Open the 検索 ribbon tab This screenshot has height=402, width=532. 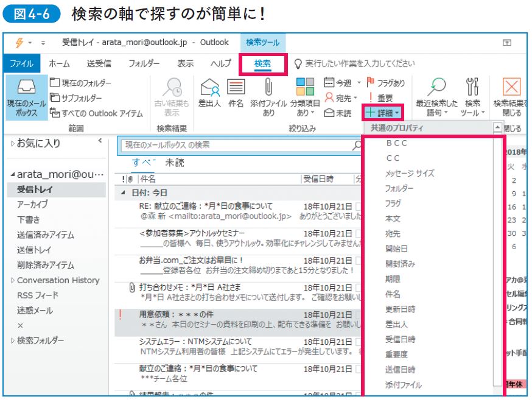pos(262,64)
